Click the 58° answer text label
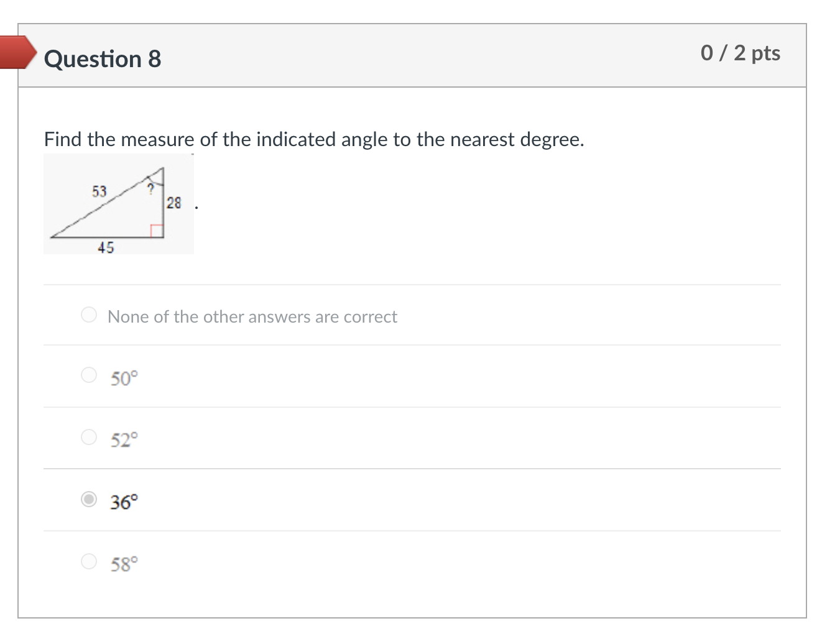822x644 pixels. click(124, 564)
